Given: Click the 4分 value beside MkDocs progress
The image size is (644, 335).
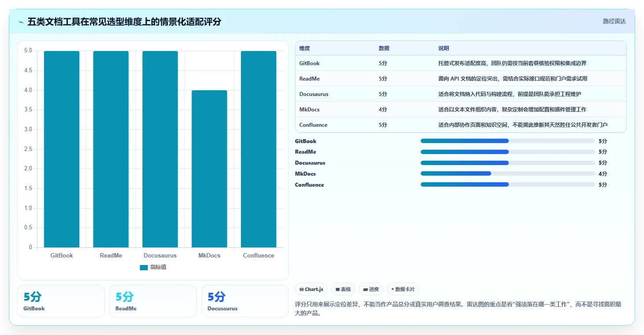Looking at the screenshot, I should coord(603,174).
